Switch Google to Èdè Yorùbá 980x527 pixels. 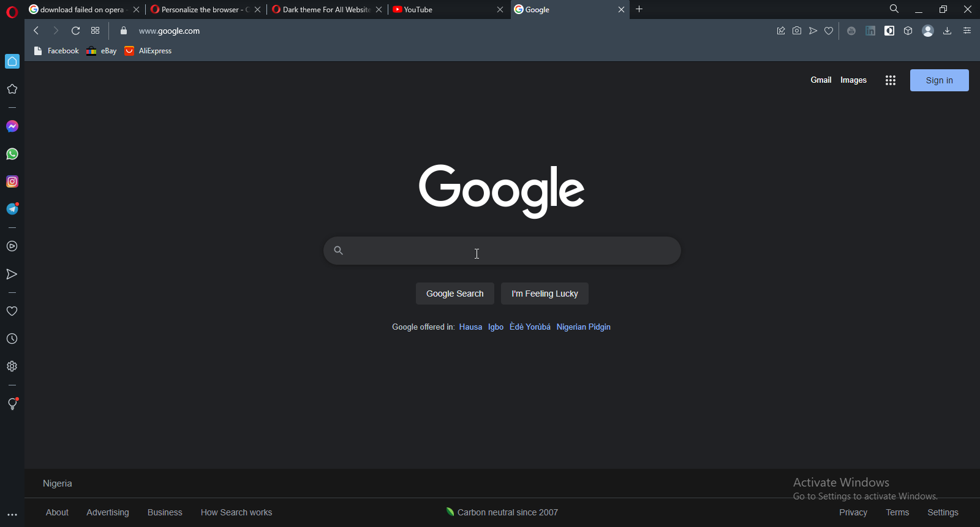(x=530, y=327)
